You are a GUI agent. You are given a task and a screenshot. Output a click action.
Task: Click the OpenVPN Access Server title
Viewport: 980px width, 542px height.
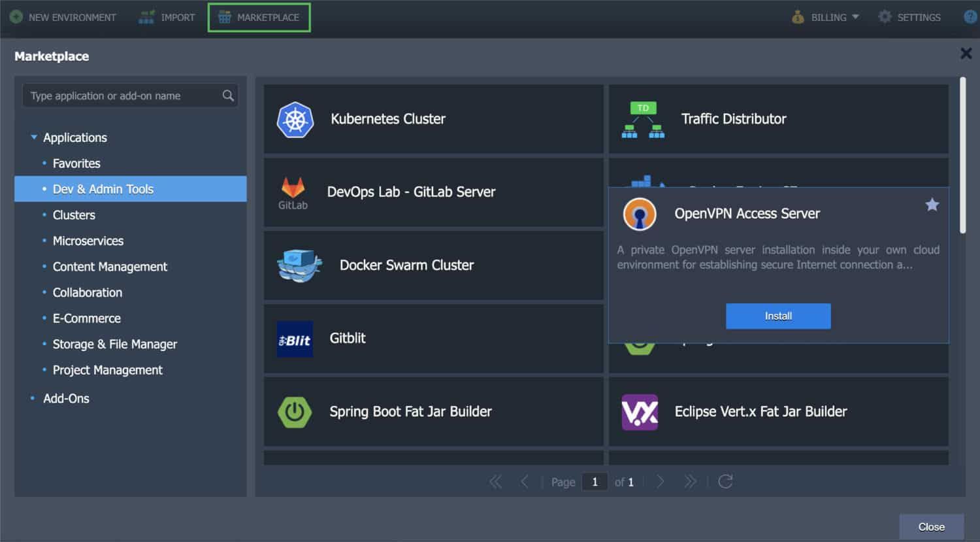[x=747, y=214]
